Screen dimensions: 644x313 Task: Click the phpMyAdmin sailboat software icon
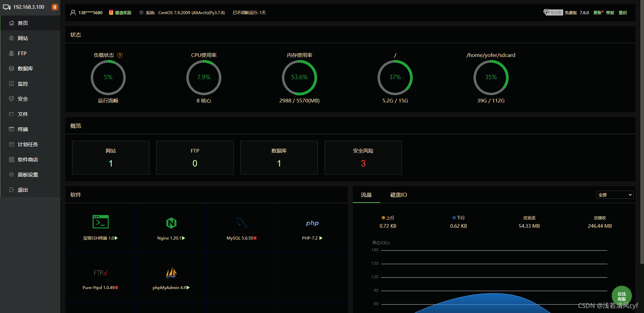coord(171,272)
